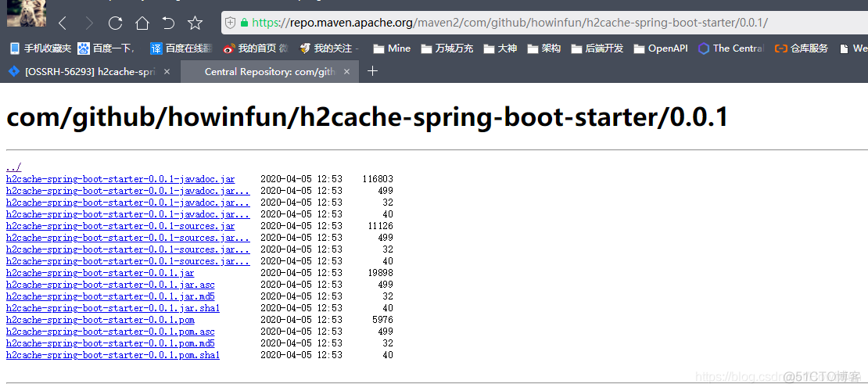
Task: Click the restore closed page undo icon
Action: pos(168,23)
